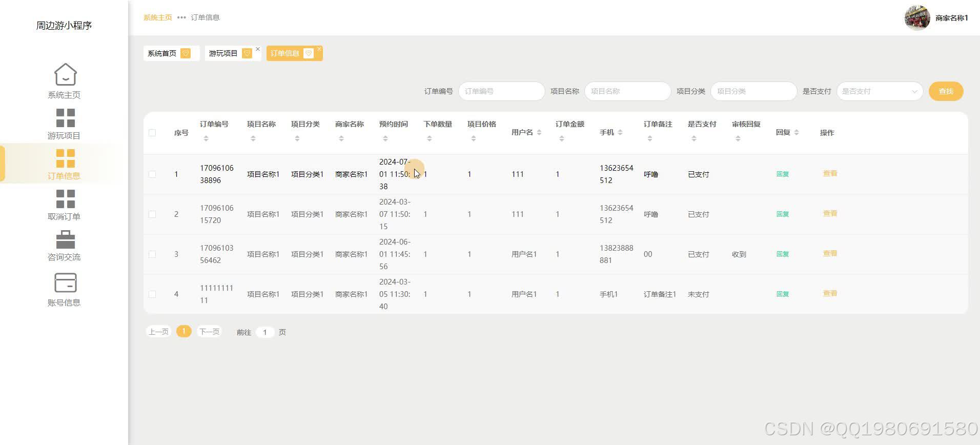Click the 查找 search button

946,91
